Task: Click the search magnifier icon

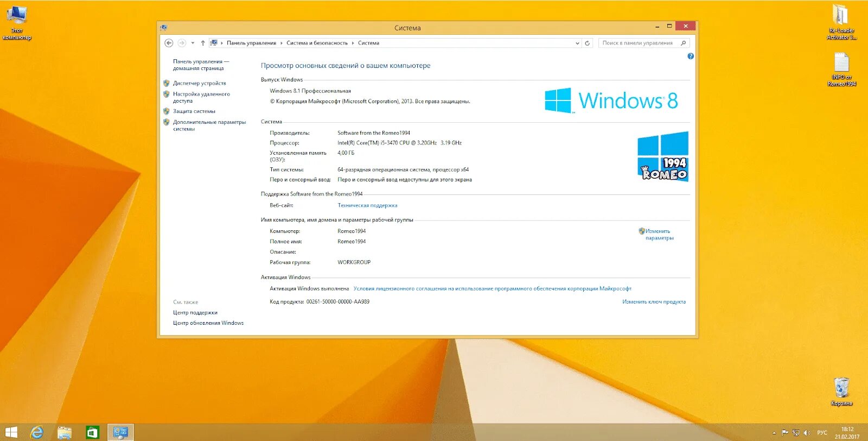Action: (684, 43)
